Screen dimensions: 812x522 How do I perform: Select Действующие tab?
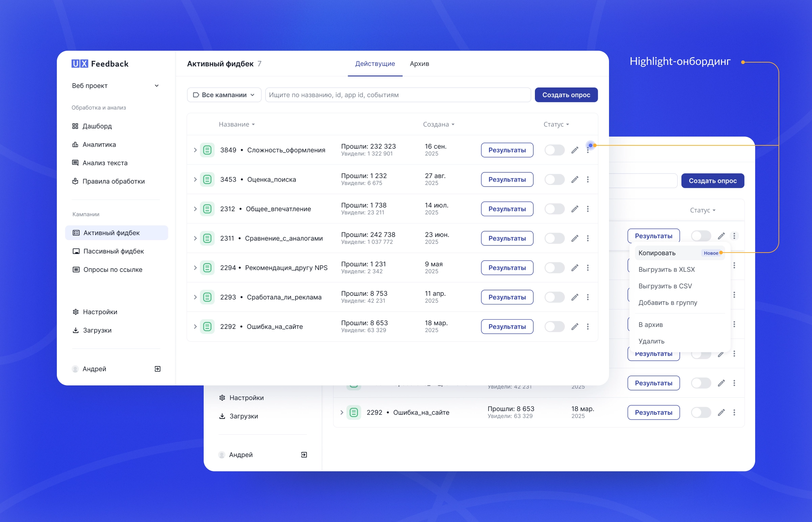click(375, 64)
